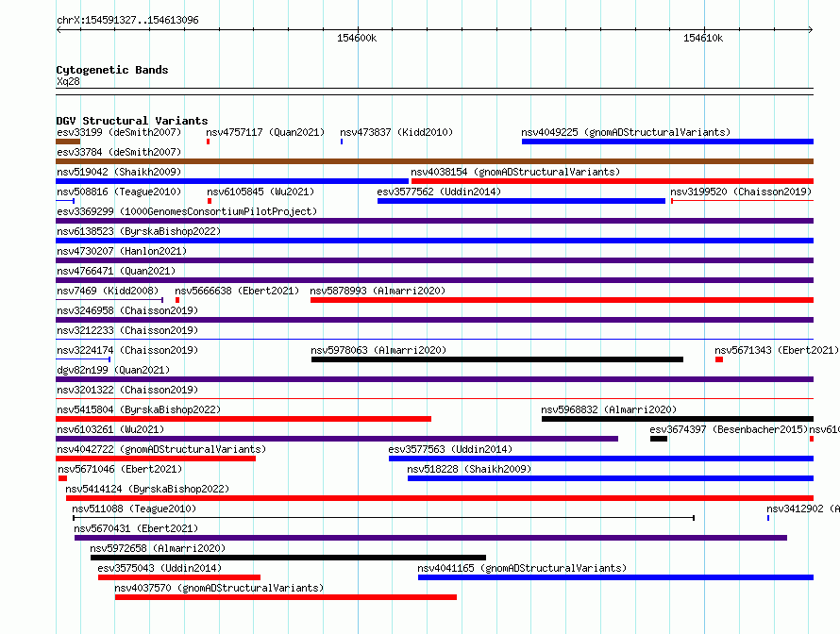This screenshot has height=634, width=840.
Task: Click the red nsv5415804 (ByrskaBishop2022) bar
Action: pyautogui.click(x=244, y=419)
